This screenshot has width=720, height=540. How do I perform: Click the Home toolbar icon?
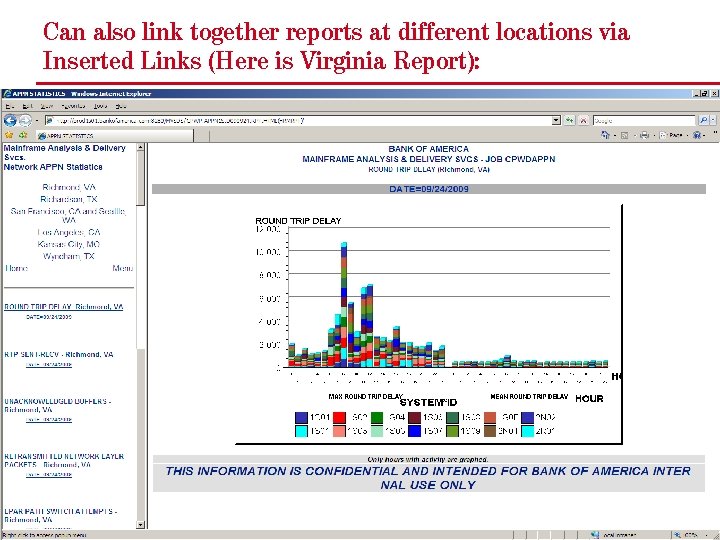coord(606,135)
